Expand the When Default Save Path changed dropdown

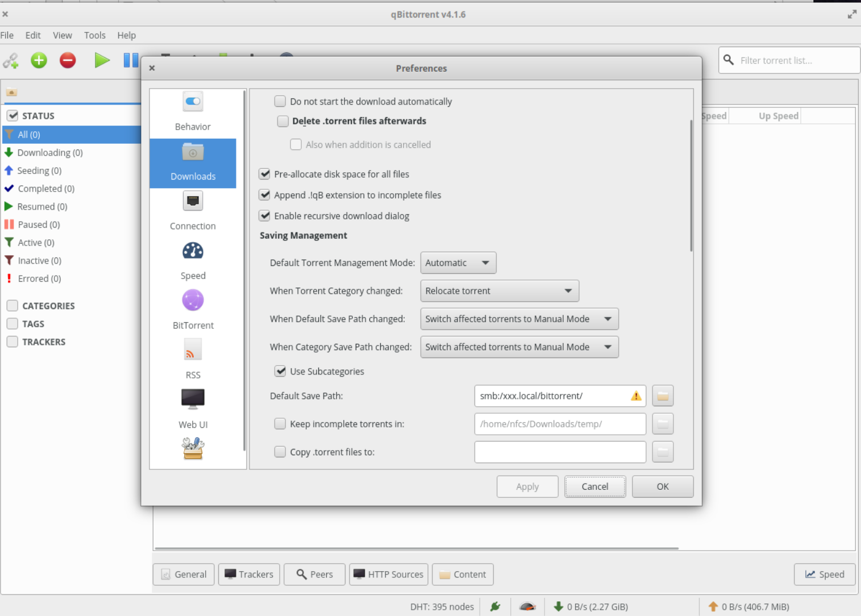518,319
